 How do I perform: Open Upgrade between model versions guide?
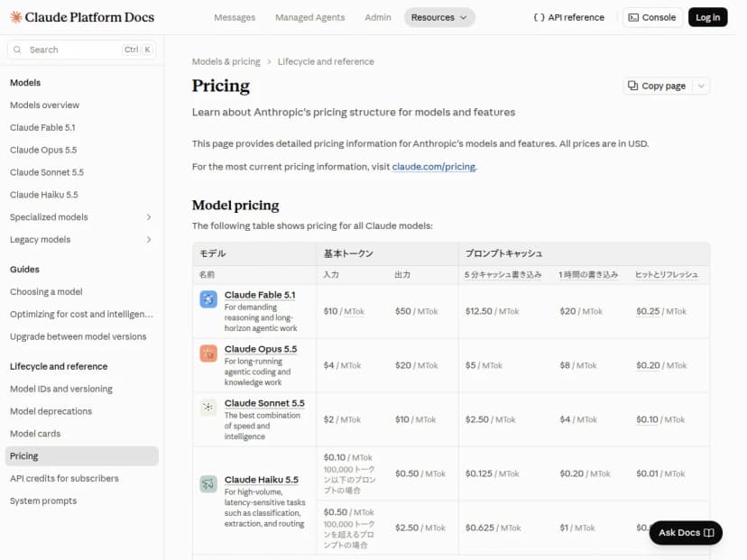tap(78, 336)
